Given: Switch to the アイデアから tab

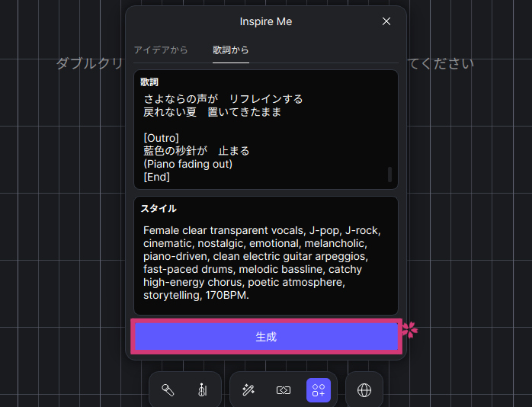Looking at the screenshot, I should click(x=161, y=50).
